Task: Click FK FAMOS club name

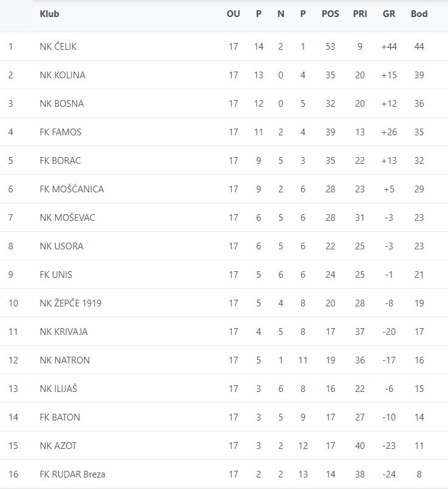Action: pos(61,132)
